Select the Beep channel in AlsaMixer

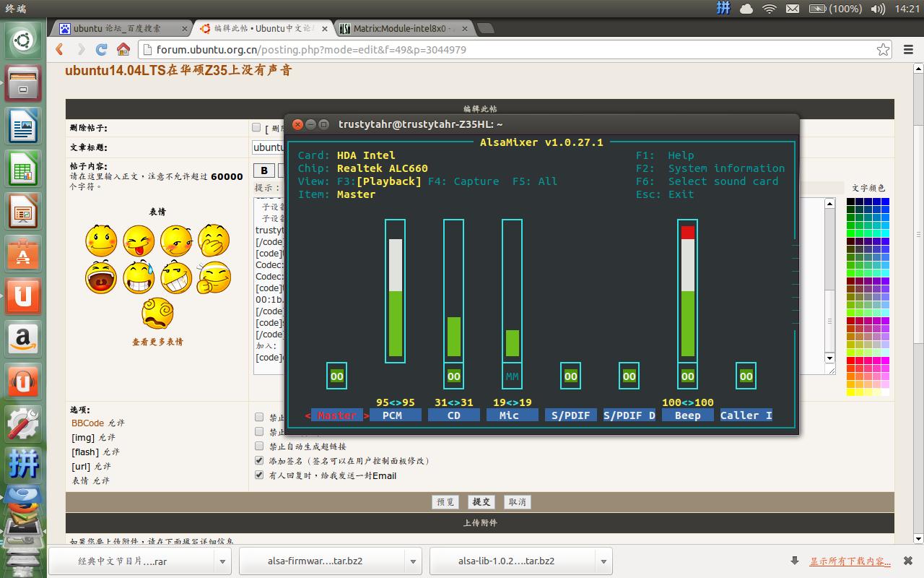click(x=687, y=415)
